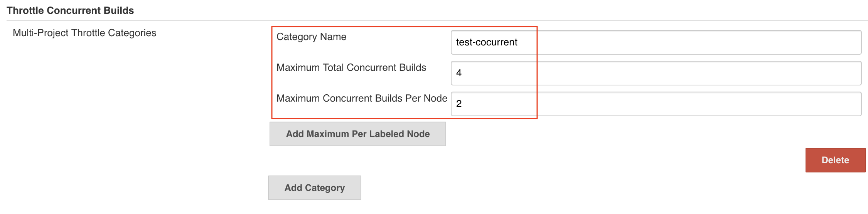Screen dimensions: 868x214
Task: Click the Maximum Concurrent Builds Per Node field
Action: pyautogui.click(x=656, y=104)
